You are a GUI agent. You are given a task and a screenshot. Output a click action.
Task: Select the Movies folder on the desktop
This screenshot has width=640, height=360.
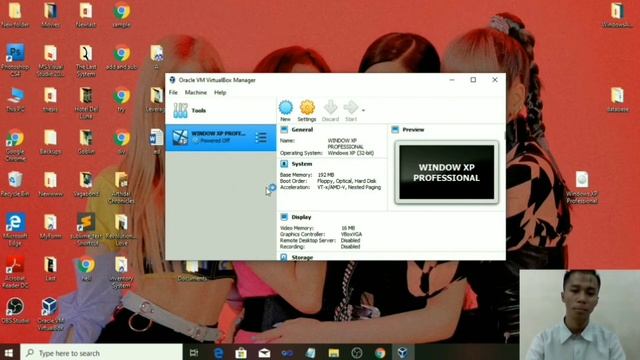(50, 15)
